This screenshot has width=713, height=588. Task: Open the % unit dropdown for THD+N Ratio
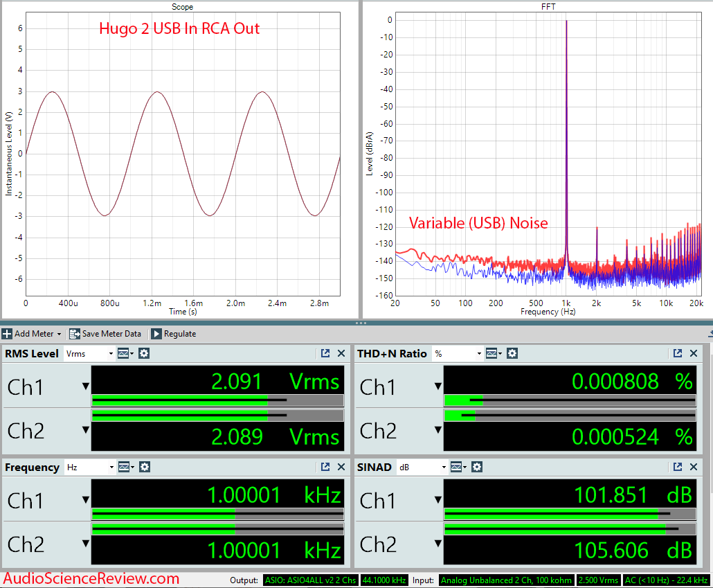click(458, 354)
